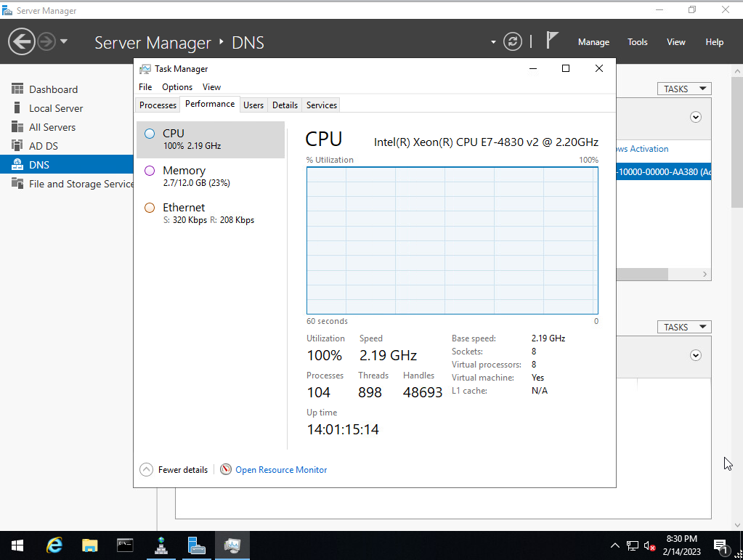Screen dimensions: 743x560
Task: Click the File and Storage Services icon
Action: pyautogui.click(x=17, y=183)
